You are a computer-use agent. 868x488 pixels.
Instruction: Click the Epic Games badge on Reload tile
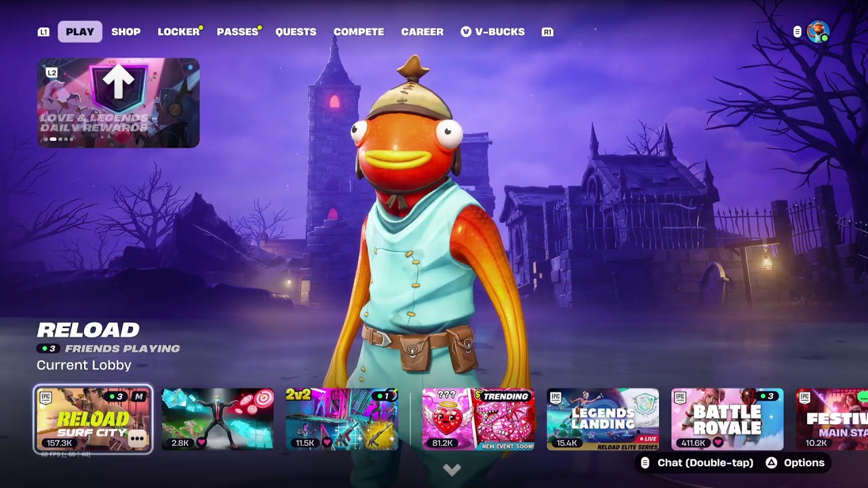[46, 397]
